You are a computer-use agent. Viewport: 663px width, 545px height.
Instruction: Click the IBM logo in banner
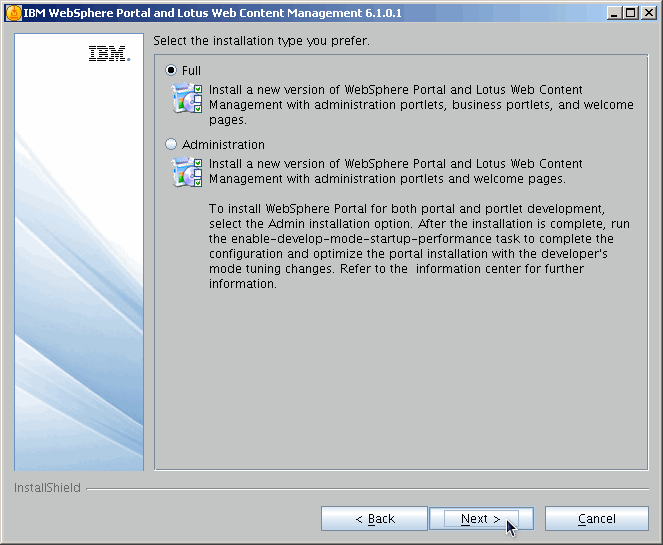(109, 55)
